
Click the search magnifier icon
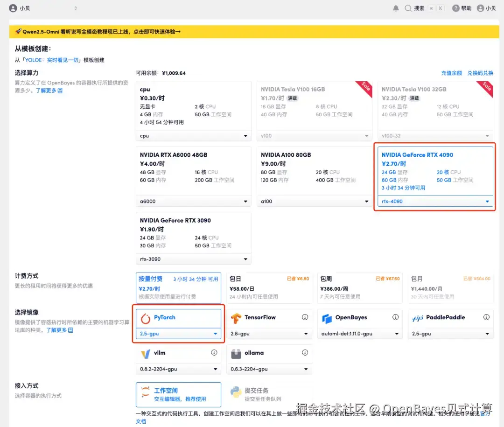(408, 8)
